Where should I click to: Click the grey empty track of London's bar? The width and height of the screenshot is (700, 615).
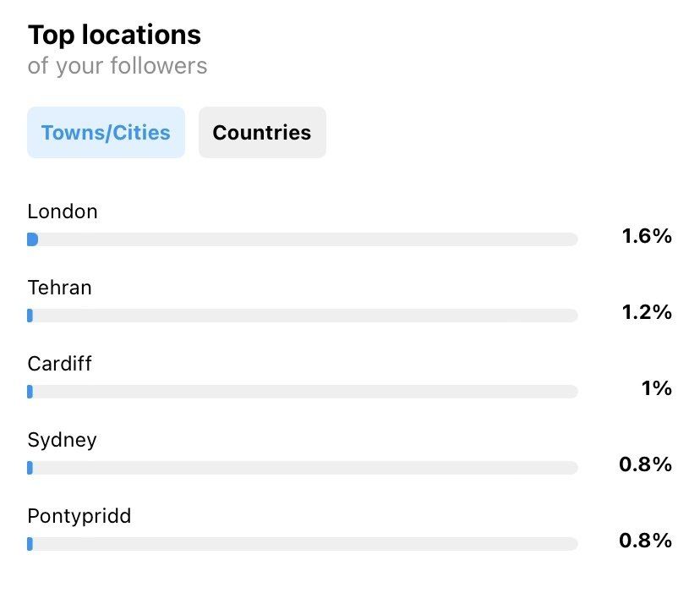tap(304, 239)
